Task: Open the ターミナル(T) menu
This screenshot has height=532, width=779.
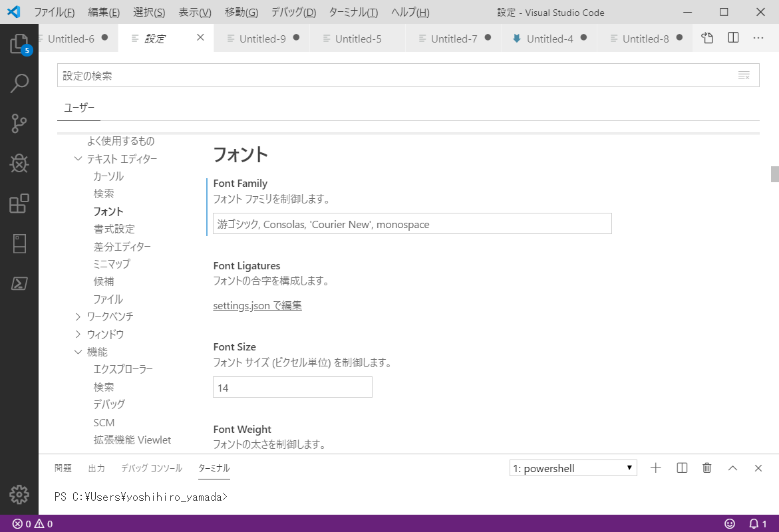Action: tap(353, 13)
